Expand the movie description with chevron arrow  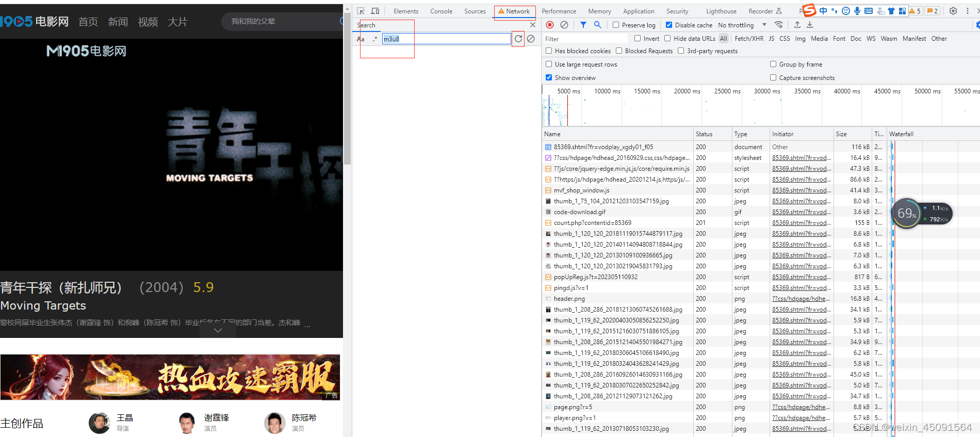(218, 330)
